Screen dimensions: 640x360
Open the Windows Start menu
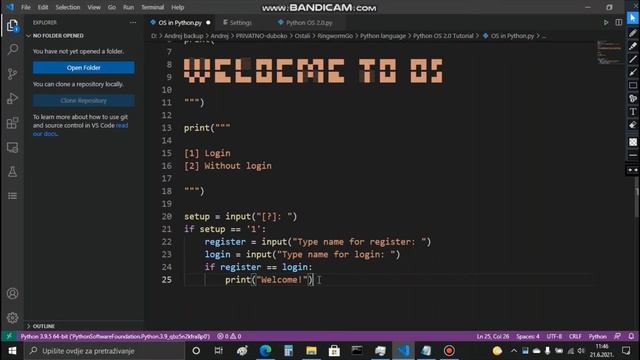pyautogui.click(x=12, y=351)
